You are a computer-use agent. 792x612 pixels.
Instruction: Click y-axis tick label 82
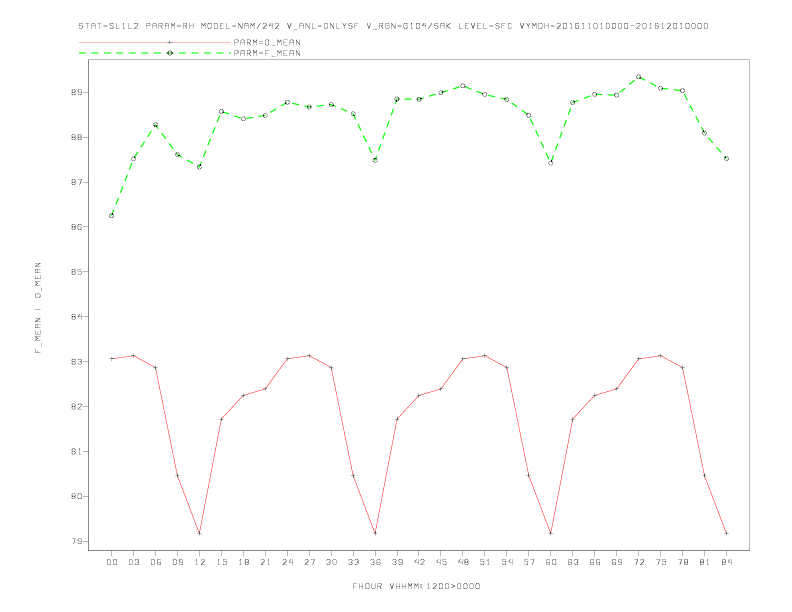coord(79,406)
